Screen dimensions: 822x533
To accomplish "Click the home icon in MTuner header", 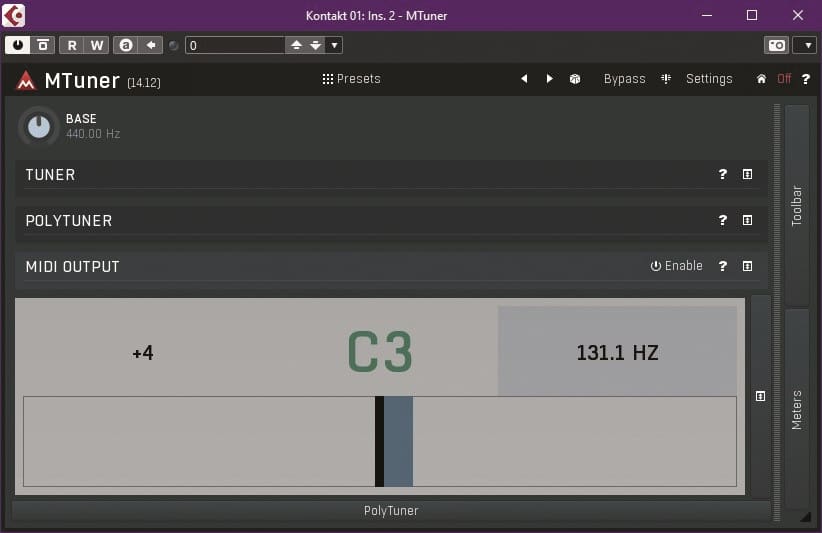I will coord(761,79).
